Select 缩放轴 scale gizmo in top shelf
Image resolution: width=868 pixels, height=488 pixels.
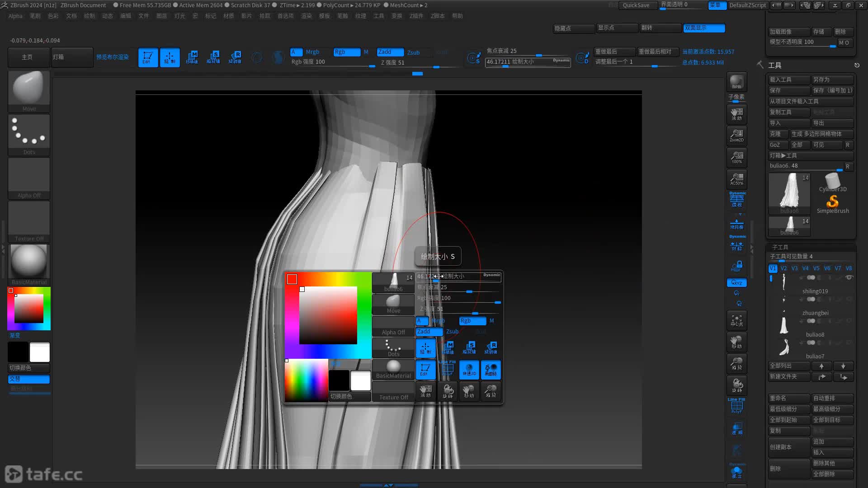point(213,57)
